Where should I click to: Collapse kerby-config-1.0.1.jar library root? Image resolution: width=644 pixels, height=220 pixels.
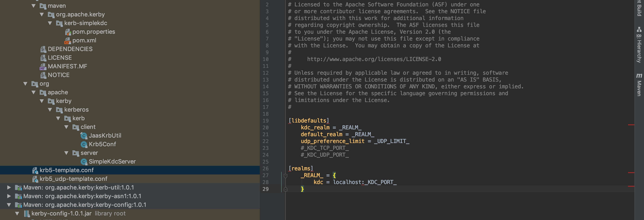click(17, 213)
